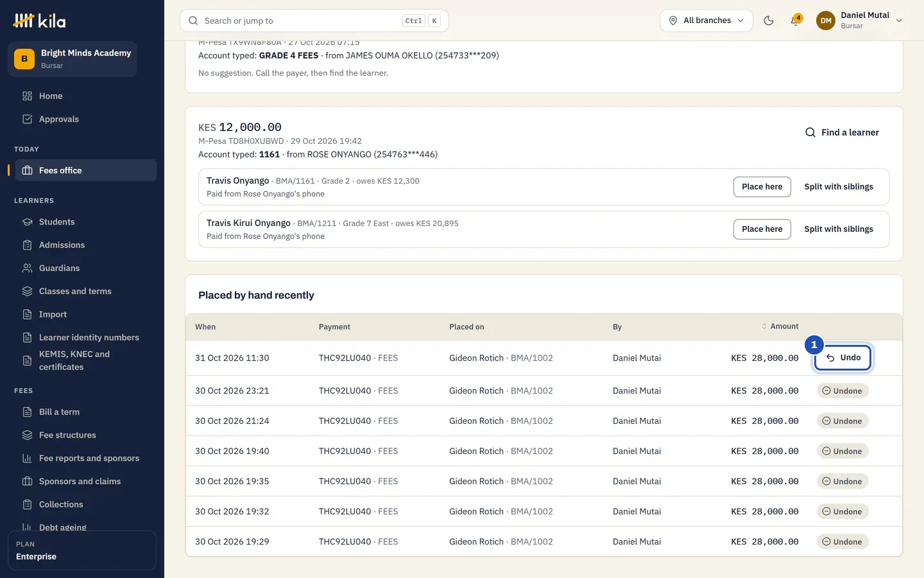The image size is (924, 578).
Task: Select the 30 Oct 2026 21:24 row timestamp
Action: (232, 421)
